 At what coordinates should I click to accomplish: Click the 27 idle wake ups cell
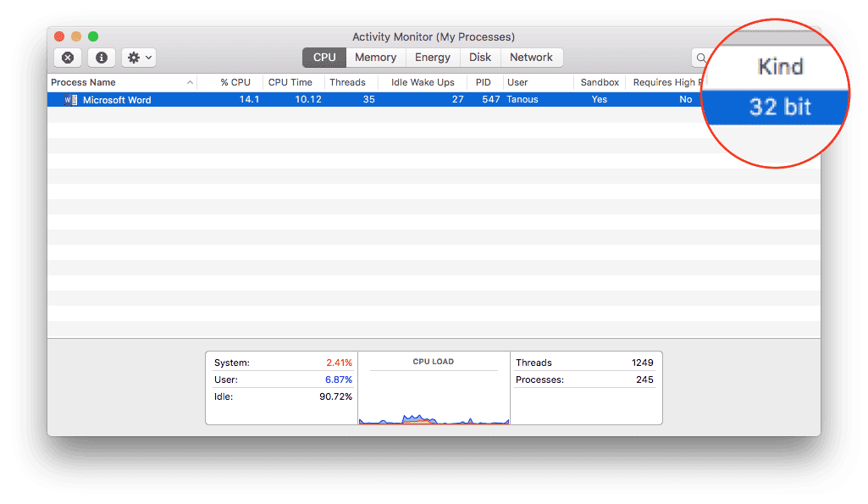458,100
